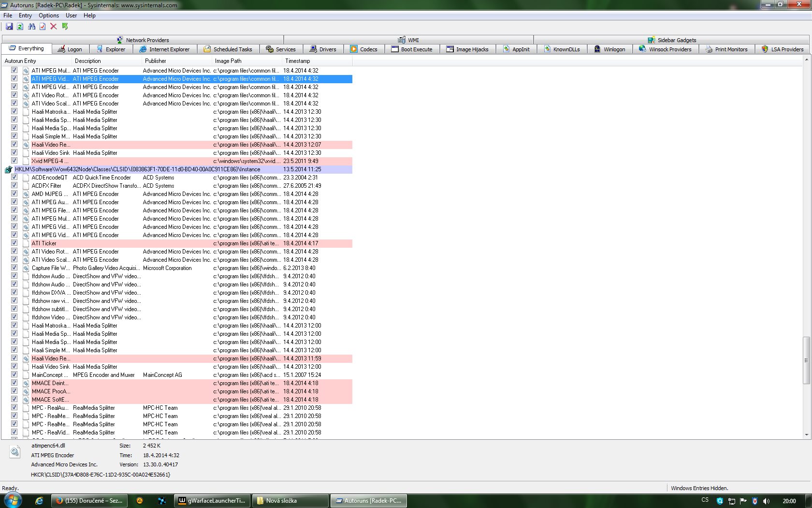Image resolution: width=812 pixels, height=508 pixels.
Task: Click the file icon of ATI Ticker entry
Action: 26,243
